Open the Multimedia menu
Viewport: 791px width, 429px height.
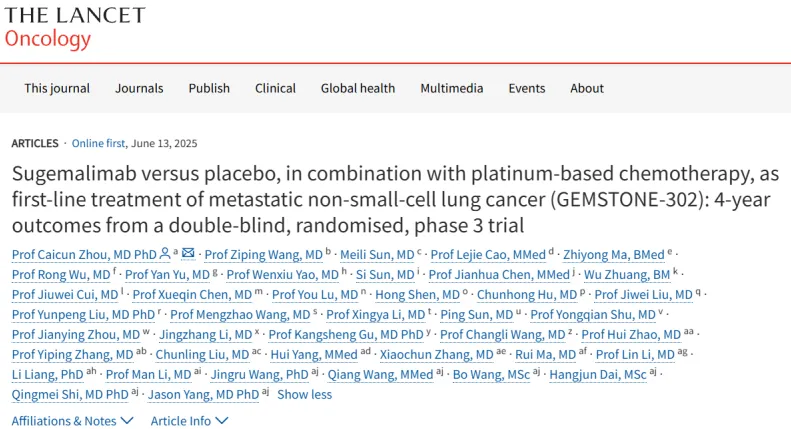pos(452,88)
